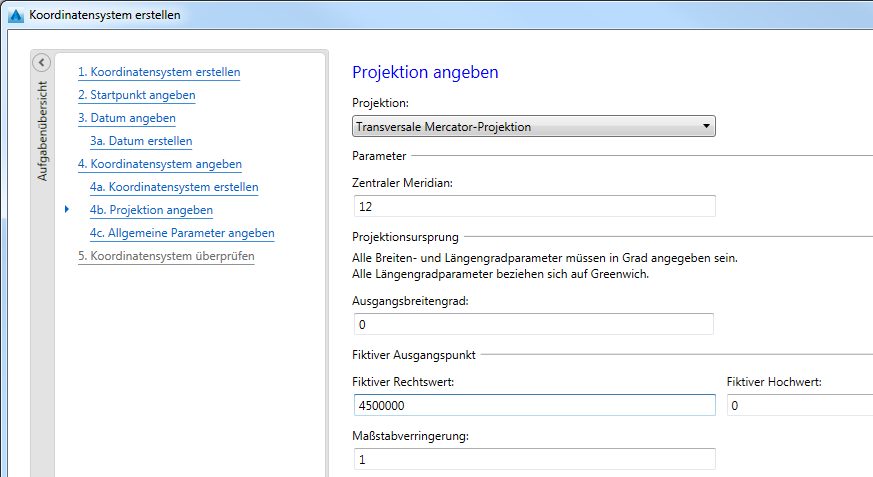Navigate to step 4. Koordinatensystem angeben
873x477 pixels.
click(x=159, y=164)
